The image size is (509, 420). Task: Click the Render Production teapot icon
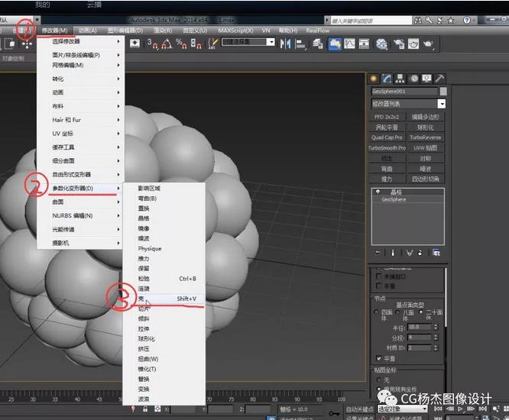[428, 44]
